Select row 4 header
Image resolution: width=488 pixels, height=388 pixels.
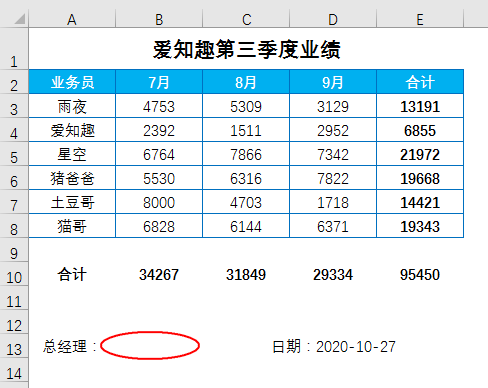(x=14, y=130)
